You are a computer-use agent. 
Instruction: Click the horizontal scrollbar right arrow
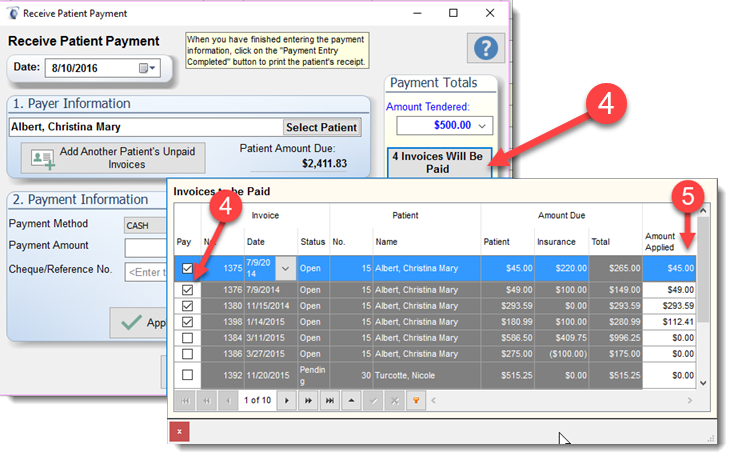[x=690, y=401]
